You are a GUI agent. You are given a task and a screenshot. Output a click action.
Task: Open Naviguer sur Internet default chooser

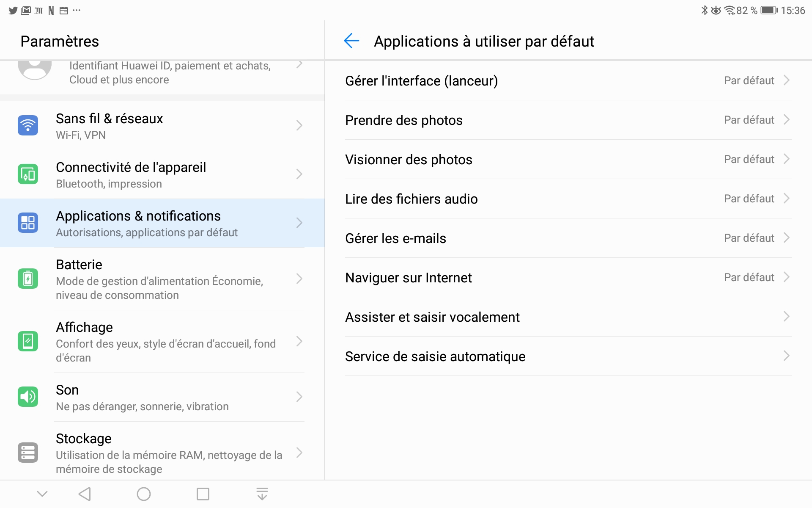pyautogui.click(x=568, y=277)
